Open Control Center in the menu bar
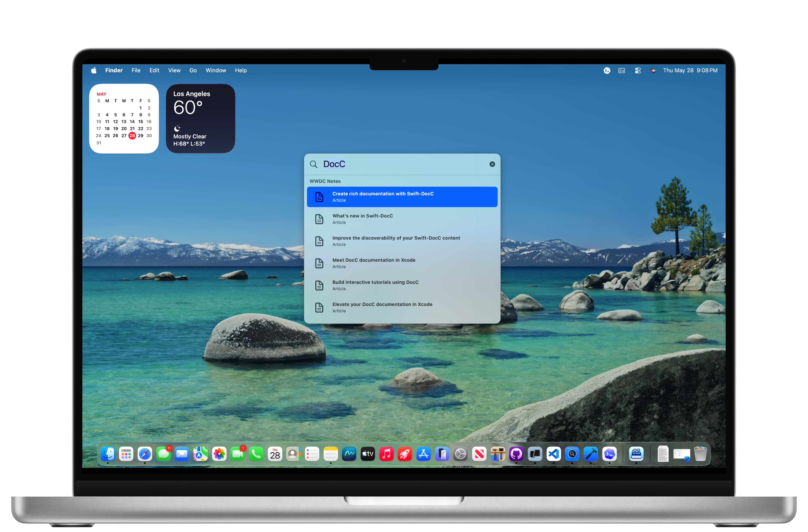The image size is (808, 532). click(638, 70)
